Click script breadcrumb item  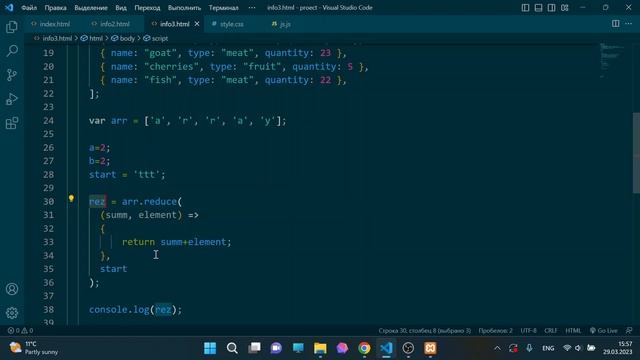coord(160,38)
